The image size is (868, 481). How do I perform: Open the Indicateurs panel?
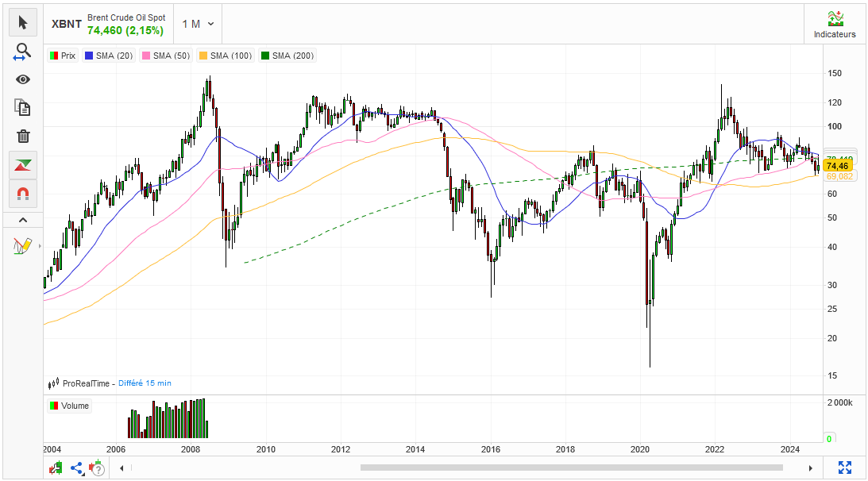tap(835, 25)
